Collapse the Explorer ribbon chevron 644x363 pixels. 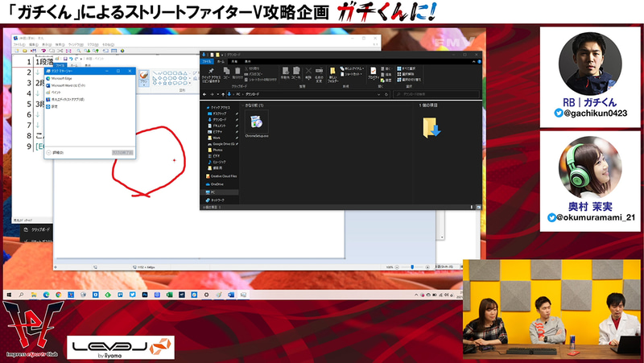click(473, 62)
